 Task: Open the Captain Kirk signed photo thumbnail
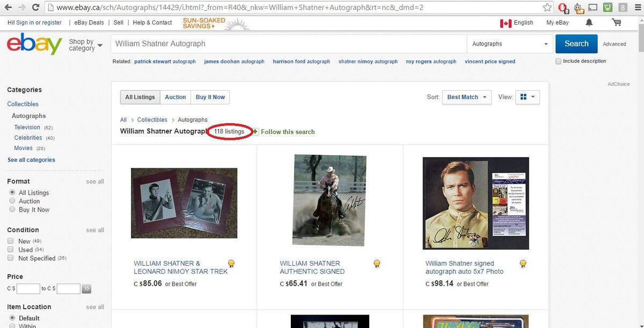(x=476, y=203)
